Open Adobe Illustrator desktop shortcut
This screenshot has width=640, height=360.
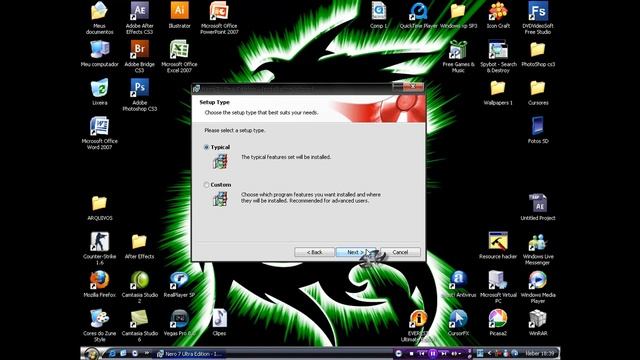pyautogui.click(x=180, y=15)
